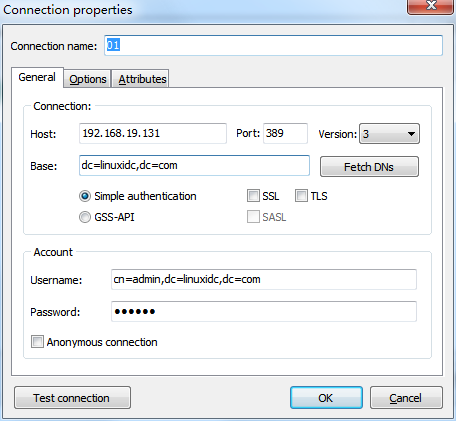
Task: Click the Password input field
Action: pos(264,311)
